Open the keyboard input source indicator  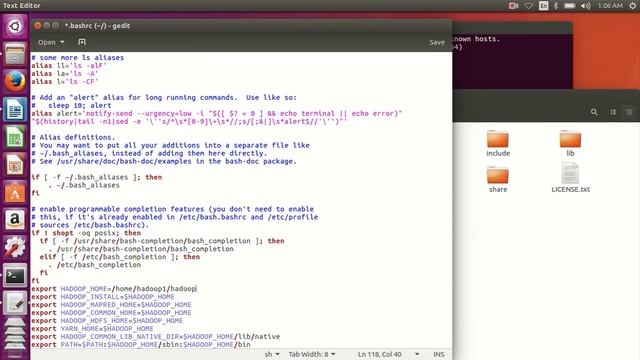click(x=543, y=6)
